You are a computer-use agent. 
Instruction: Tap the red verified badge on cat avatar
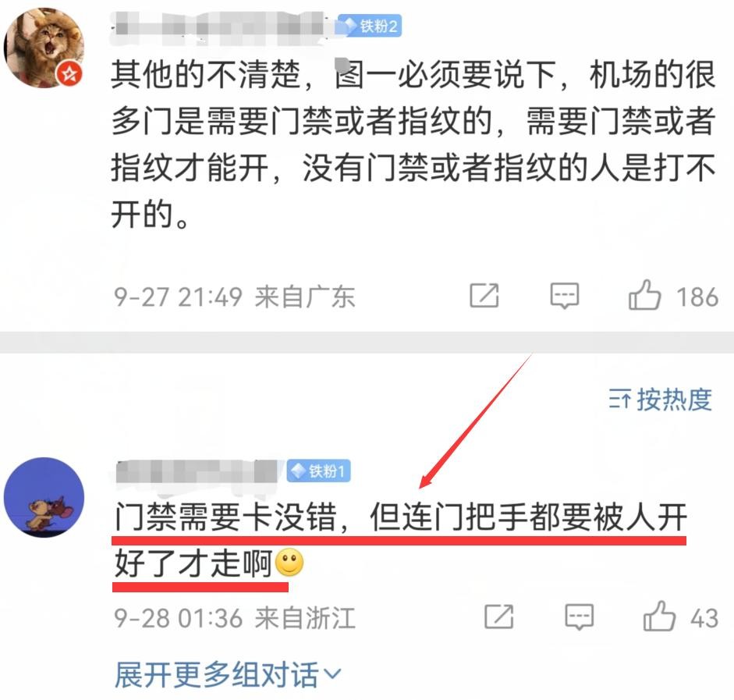pyautogui.click(x=69, y=73)
